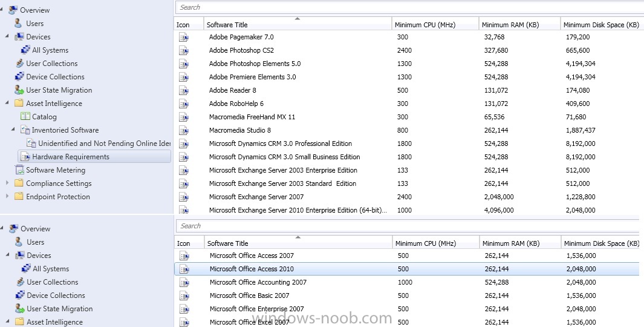Click the 32,768 RAM value
This screenshot has width=644, height=327.
pos(494,37)
